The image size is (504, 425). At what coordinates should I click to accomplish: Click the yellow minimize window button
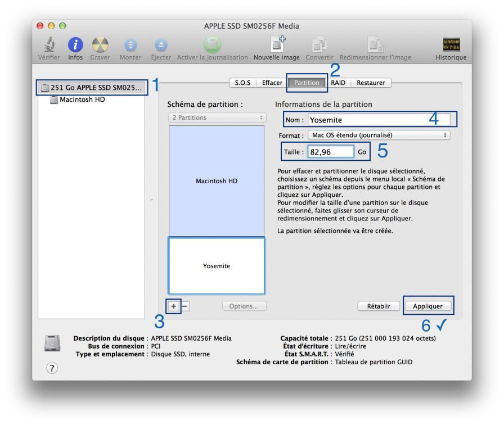click(x=51, y=26)
